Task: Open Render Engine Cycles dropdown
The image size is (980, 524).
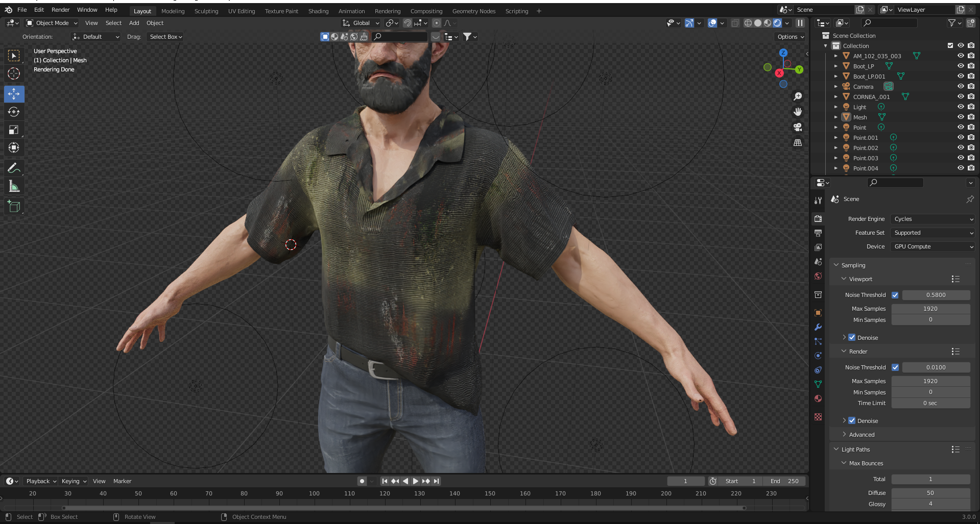Action: coord(933,219)
